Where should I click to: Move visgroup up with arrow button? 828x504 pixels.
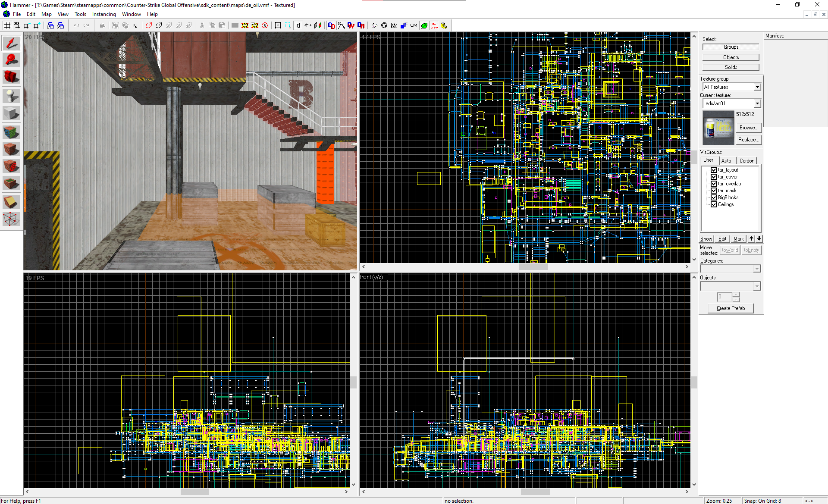click(751, 239)
